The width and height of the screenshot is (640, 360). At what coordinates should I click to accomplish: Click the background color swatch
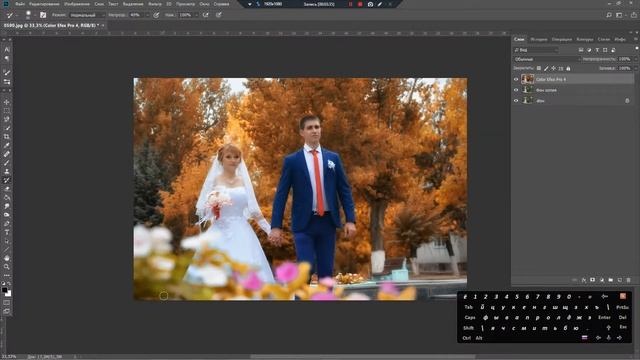[x=9, y=294]
